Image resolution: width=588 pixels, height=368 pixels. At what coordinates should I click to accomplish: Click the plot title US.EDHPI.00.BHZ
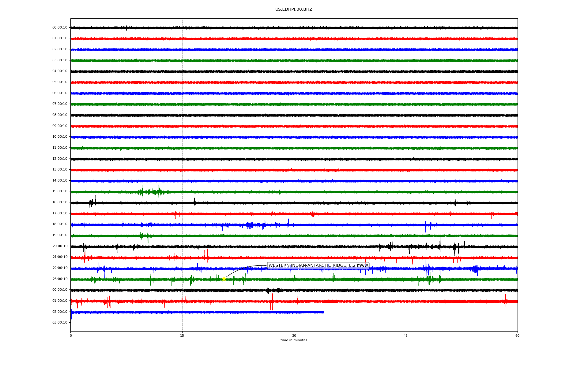coord(294,10)
